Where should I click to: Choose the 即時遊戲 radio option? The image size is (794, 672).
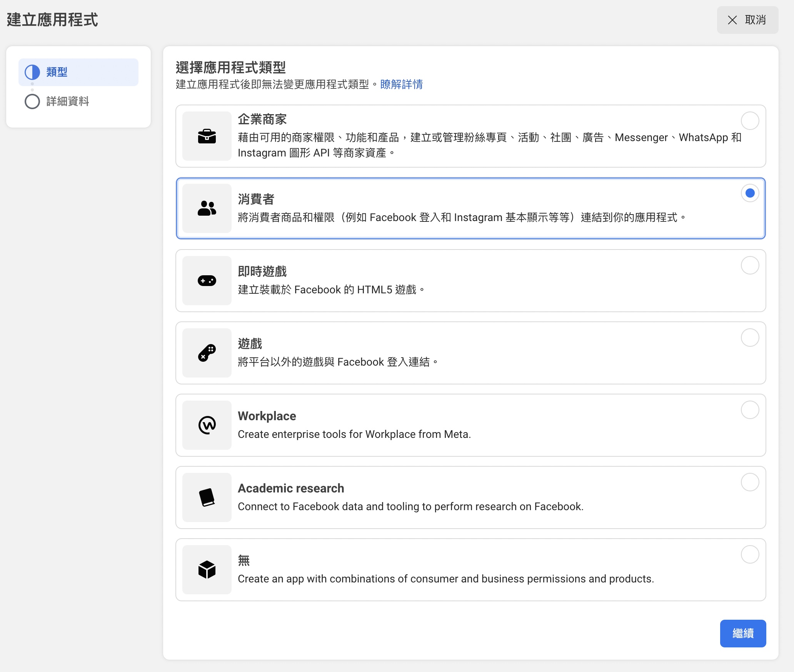[750, 265]
